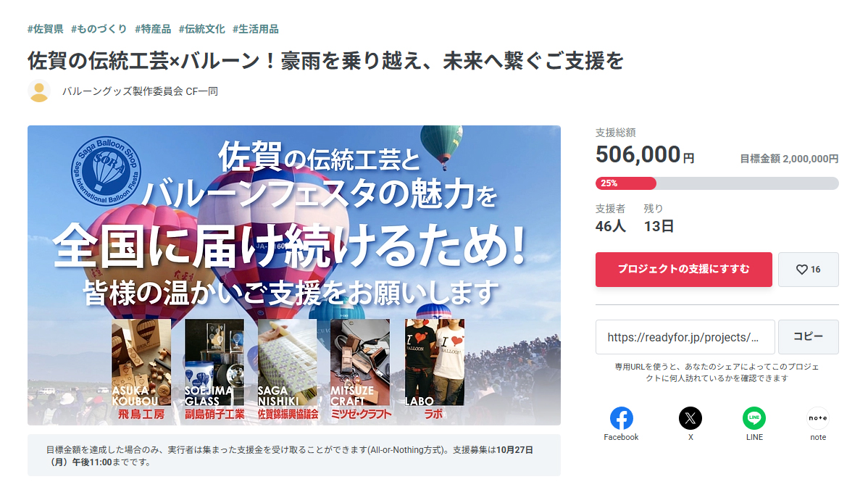Share the project via LINE icon

pyautogui.click(x=754, y=419)
